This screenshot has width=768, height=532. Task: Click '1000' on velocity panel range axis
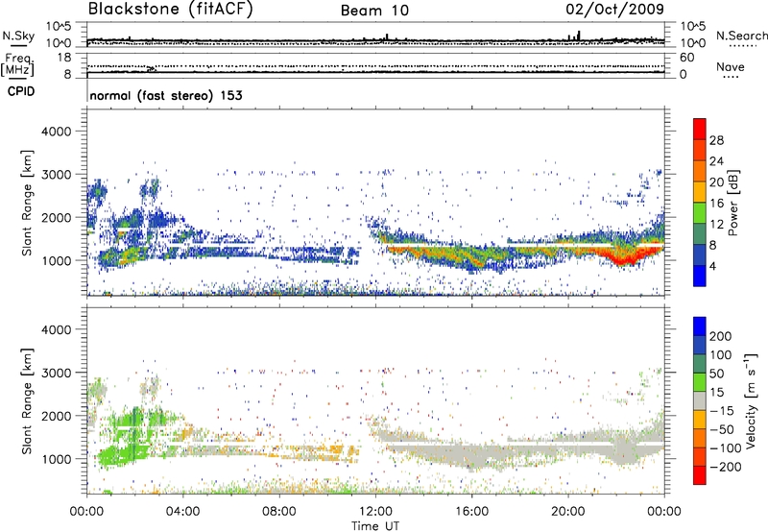[56, 459]
